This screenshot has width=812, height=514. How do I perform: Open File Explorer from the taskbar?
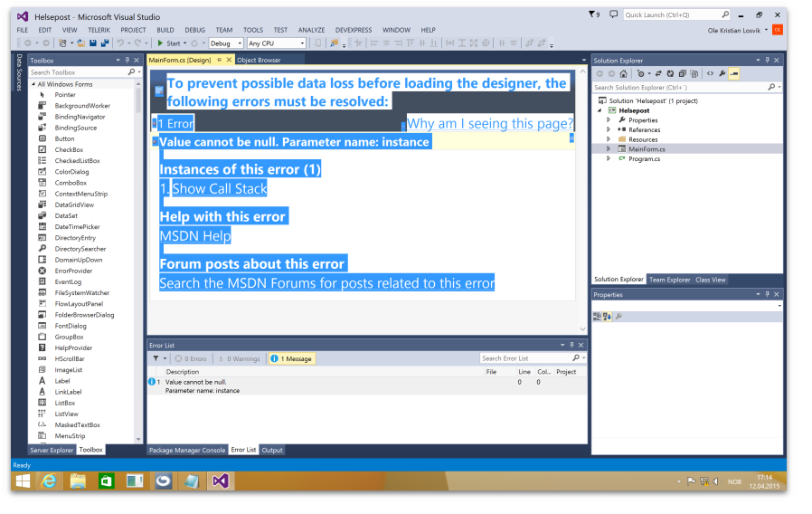78,481
